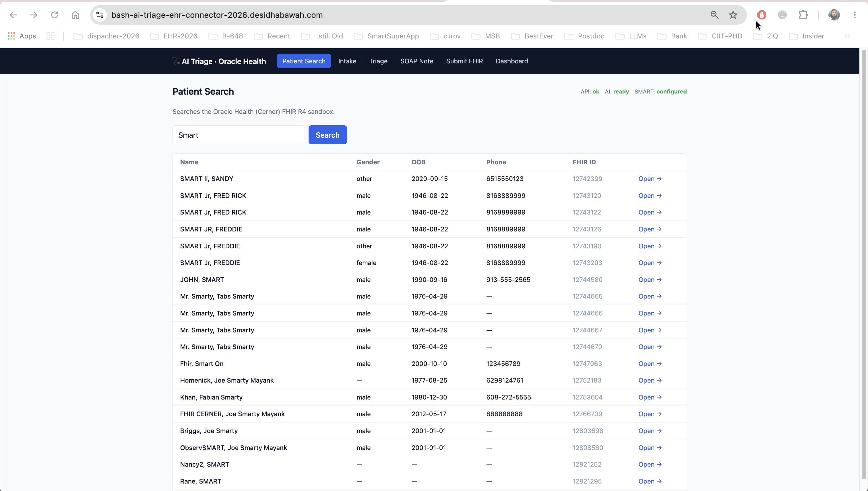This screenshot has height=491, width=868.
Task: Click name cell SMART JR, FREDDIE
Action: coord(211,229)
